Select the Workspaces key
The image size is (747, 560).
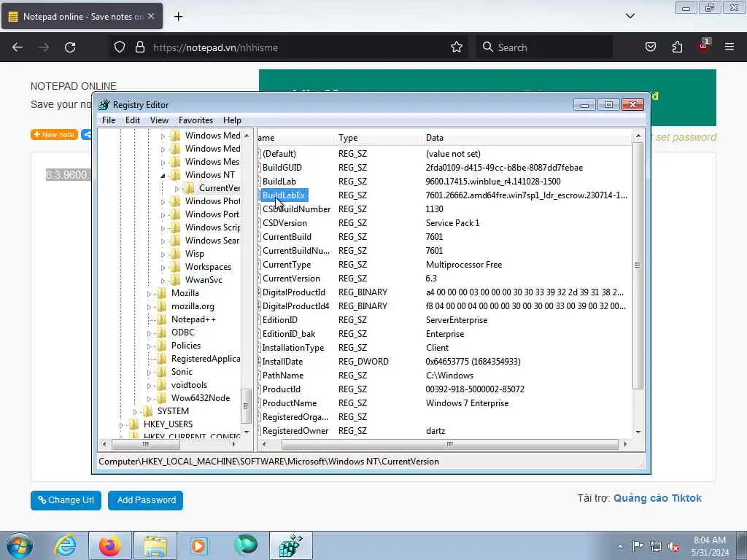point(208,267)
